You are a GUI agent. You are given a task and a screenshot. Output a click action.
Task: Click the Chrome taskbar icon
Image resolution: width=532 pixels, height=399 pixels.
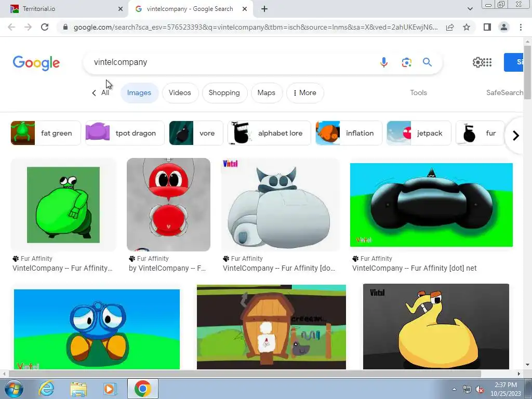point(142,389)
